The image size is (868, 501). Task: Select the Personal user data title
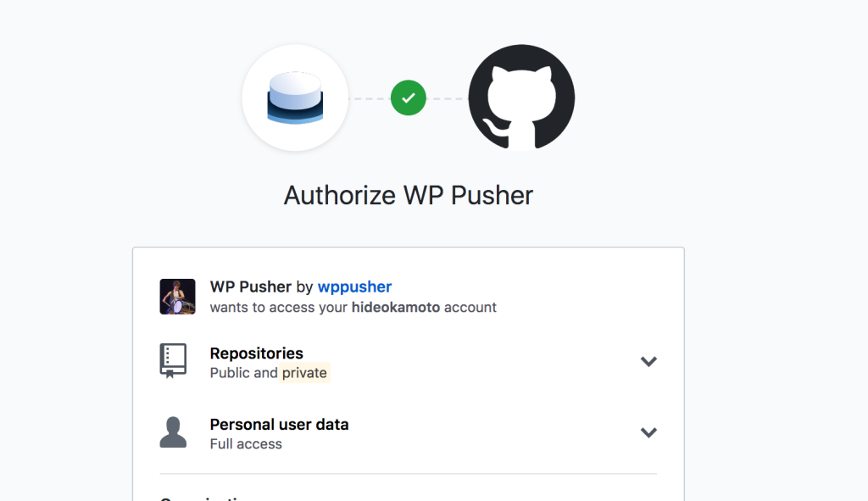coord(279,424)
